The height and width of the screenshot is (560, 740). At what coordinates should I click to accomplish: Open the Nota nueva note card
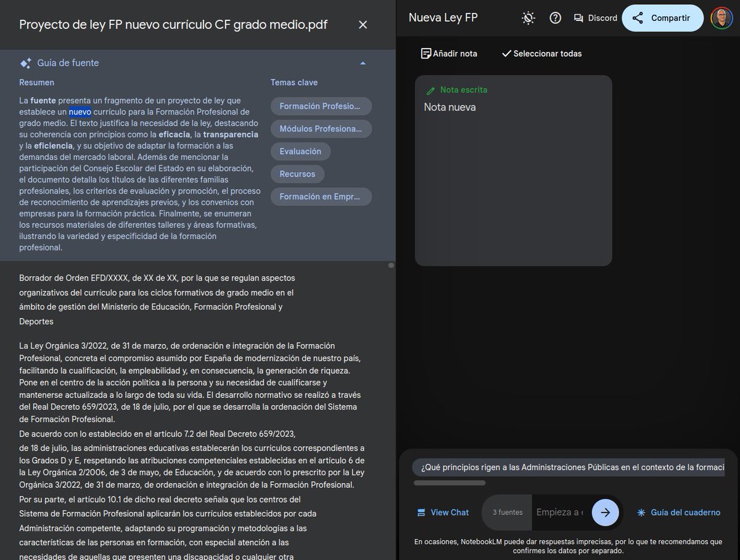pos(513,170)
